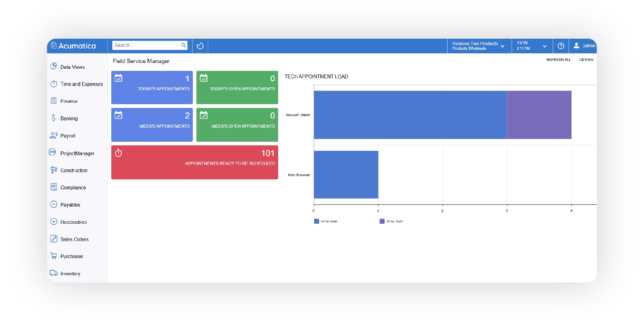
Task: Select the ProjectManager menu item
Action: pyautogui.click(x=77, y=153)
